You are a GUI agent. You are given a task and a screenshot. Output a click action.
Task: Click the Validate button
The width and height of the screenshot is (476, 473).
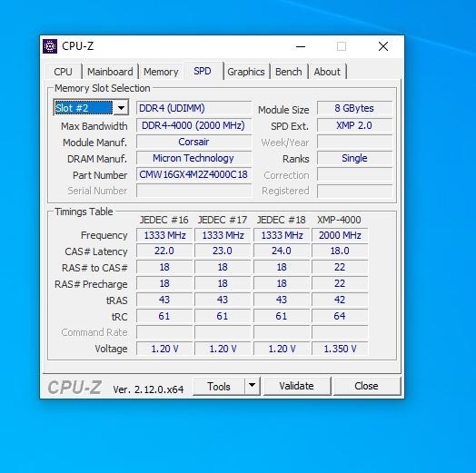[297, 386]
